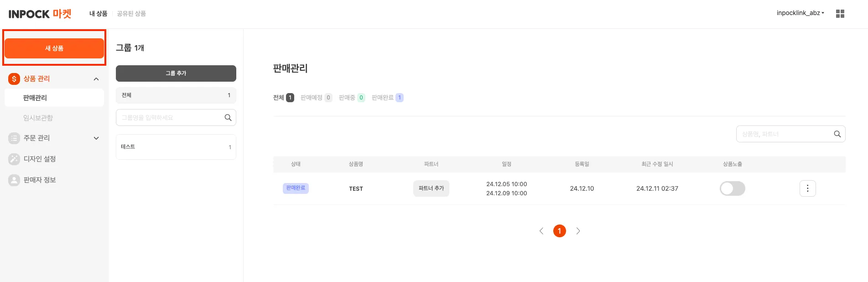Open inpocklink_abz account dropdown
Viewport: 868px width, 282px height.
click(800, 13)
